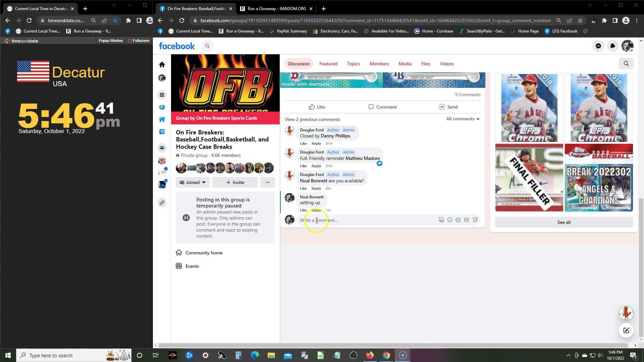Toggle bookmark star in Facebook address bar

[x=580, y=20]
